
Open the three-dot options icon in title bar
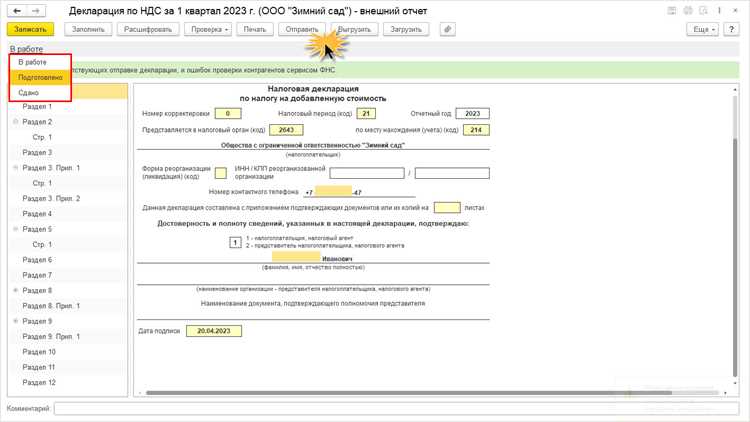(719, 11)
